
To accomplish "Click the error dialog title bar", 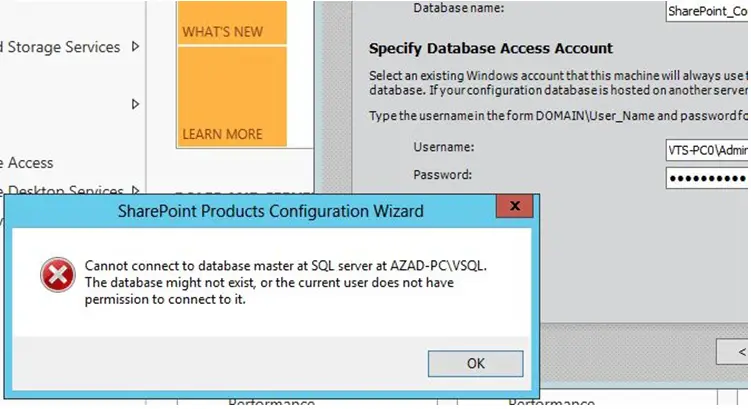I will [x=270, y=210].
